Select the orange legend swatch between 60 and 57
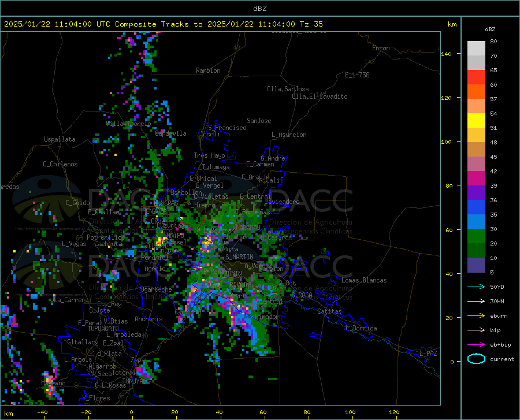 (x=476, y=92)
